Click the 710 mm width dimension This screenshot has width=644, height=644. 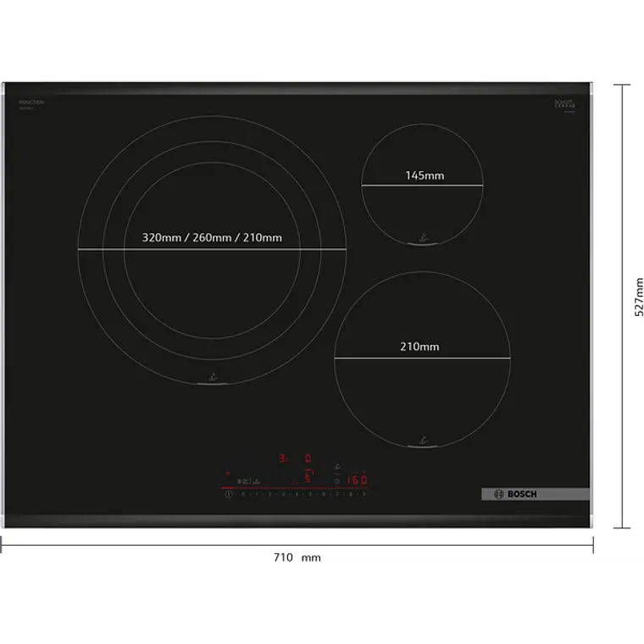tap(297, 558)
